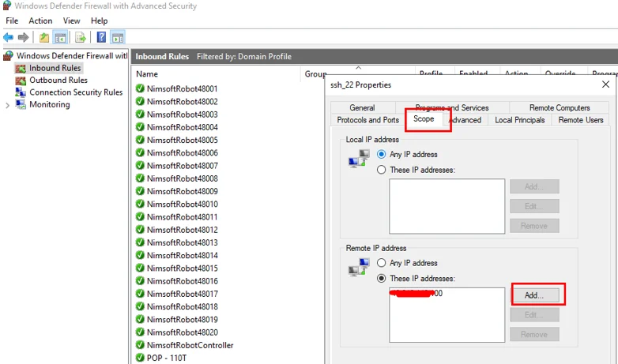This screenshot has width=618, height=364.
Task: Open the File menu
Action: point(12,21)
